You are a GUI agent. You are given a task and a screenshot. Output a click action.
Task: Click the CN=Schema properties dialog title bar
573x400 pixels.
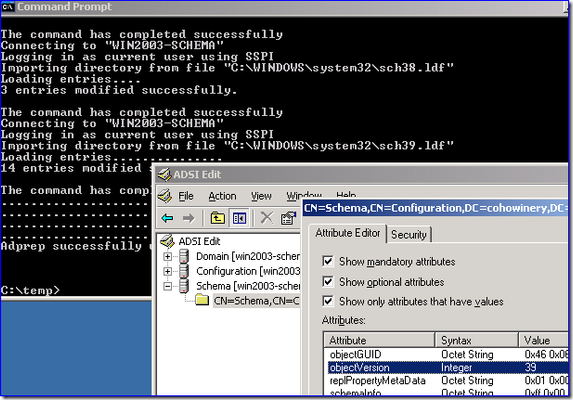pyautogui.click(x=436, y=208)
